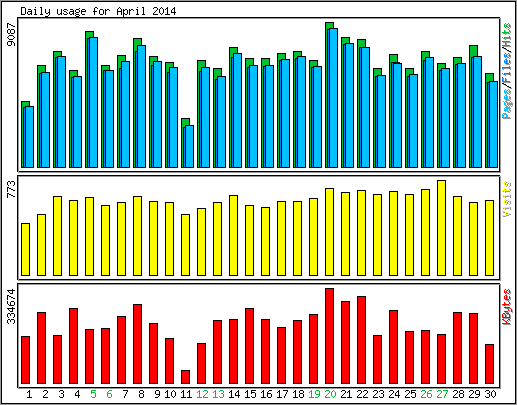Screen dimensions: 517x405
Task: Click the yellow visits bar for day 11
Action: pyautogui.click(x=185, y=245)
